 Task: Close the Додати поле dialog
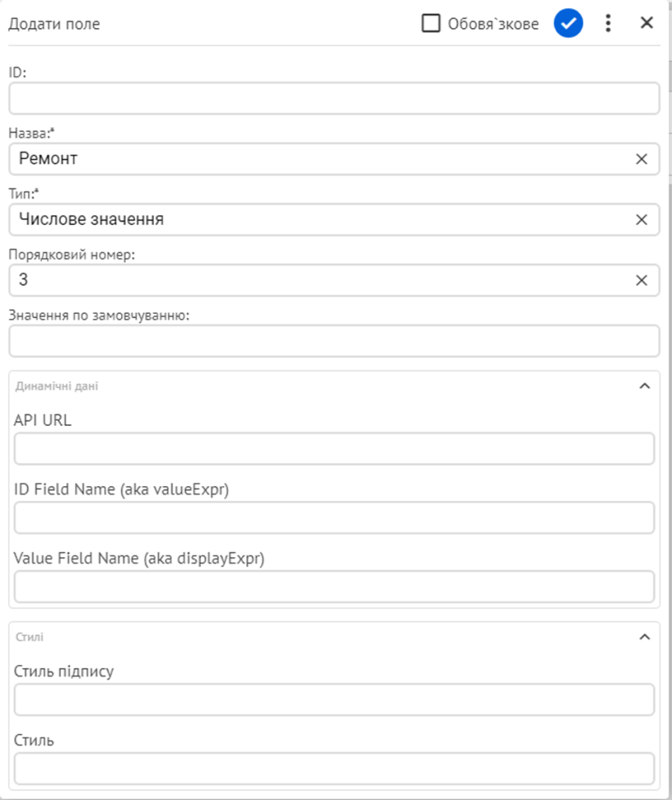pyautogui.click(x=646, y=23)
